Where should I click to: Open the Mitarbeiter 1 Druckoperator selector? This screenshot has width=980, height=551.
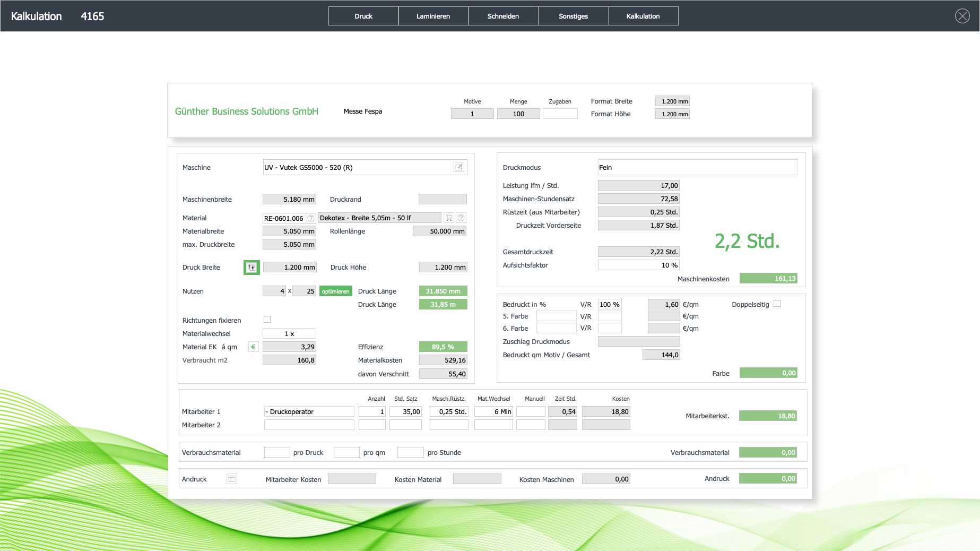309,411
